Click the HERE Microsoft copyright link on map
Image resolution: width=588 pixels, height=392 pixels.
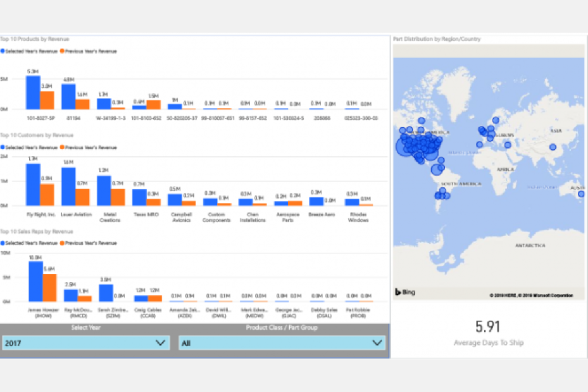click(x=531, y=295)
